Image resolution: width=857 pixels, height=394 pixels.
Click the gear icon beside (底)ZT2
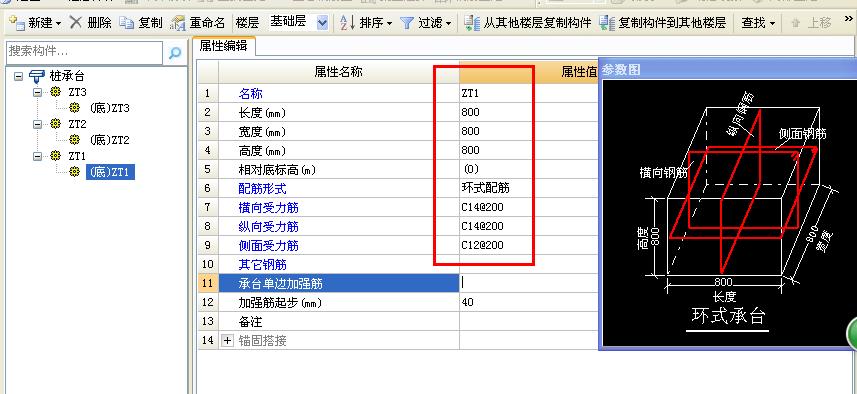coord(75,140)
